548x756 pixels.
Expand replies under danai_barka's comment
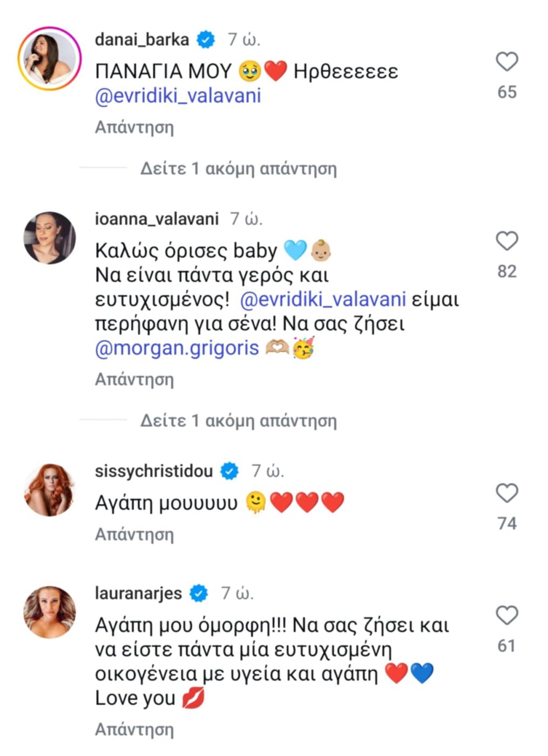pyautogui.click(x=238, y=169)
